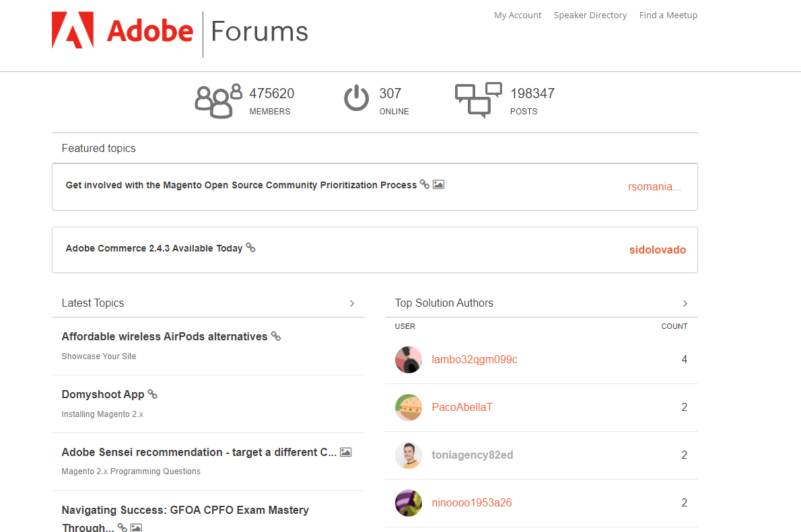Click the members group icon
Viewport: 801px width, 532px height.
(x=218, y=101)
